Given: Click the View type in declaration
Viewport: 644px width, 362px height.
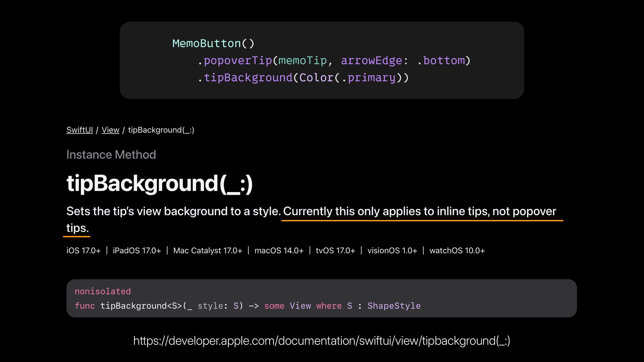Looking at the screenshot, I should (x=300, y=306).
